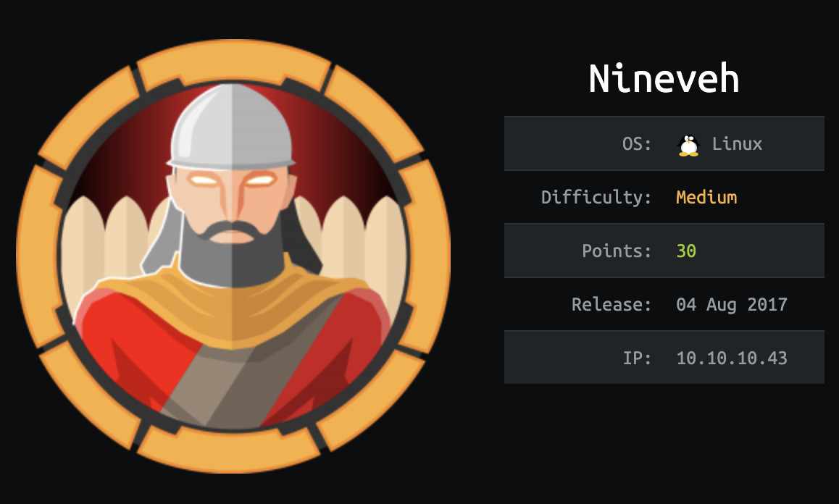The image size is (839, 504).
Task: Click the Linux penguin icon
Action: (688, 145)
